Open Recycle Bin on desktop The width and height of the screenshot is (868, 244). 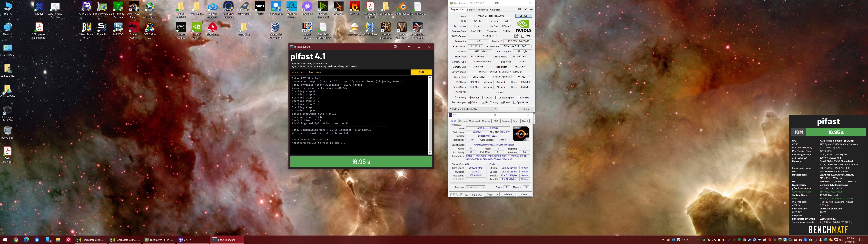pos(7,133)
